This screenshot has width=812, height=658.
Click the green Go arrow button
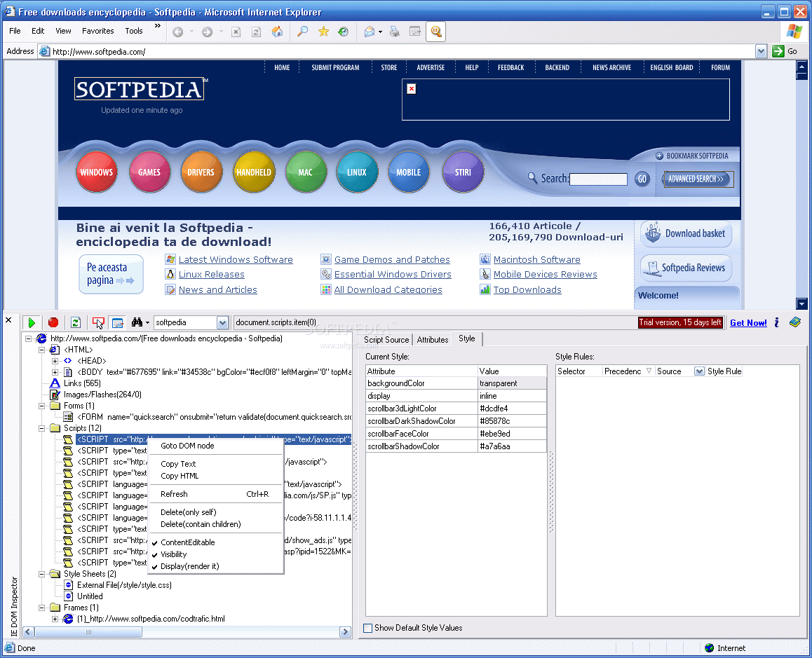click(x=778, y=51)
